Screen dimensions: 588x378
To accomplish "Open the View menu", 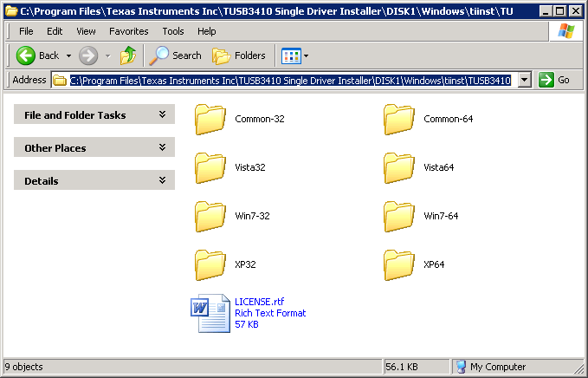I will 86,31.
